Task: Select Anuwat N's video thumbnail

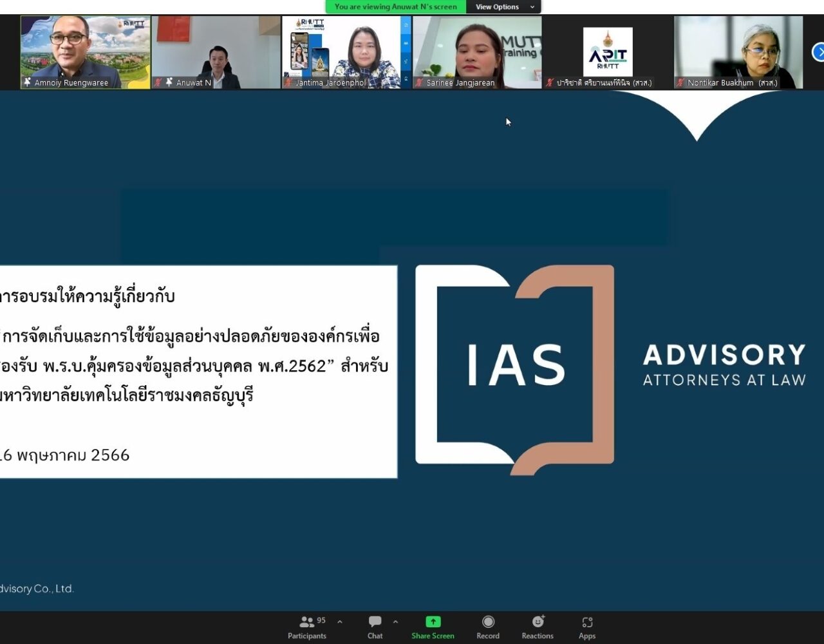Action: (x=216, y=52)
